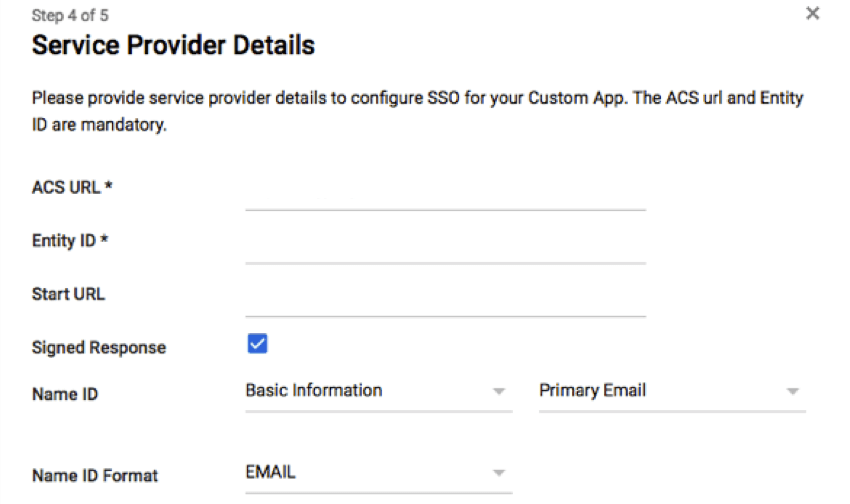Viewport: 850px width, 504px height.
Task: Click the Entity ID field label
Action: pyautogui.click(x=70, y=241)
